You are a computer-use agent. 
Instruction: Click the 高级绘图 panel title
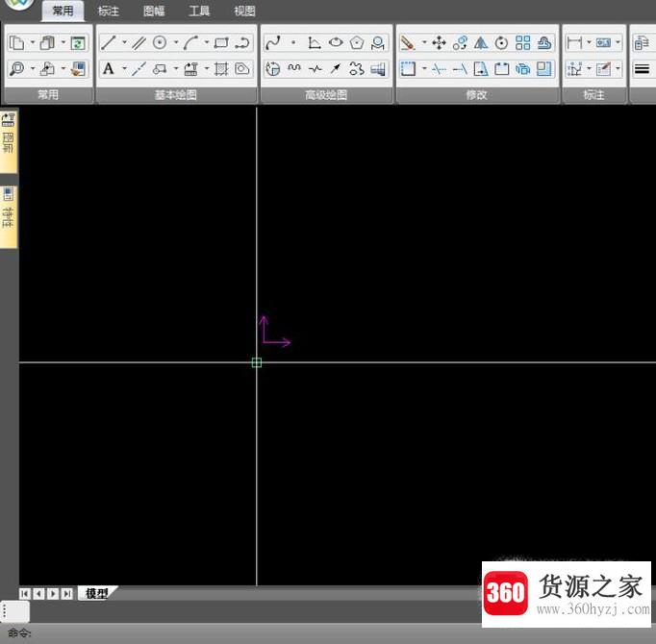point(326,95)
